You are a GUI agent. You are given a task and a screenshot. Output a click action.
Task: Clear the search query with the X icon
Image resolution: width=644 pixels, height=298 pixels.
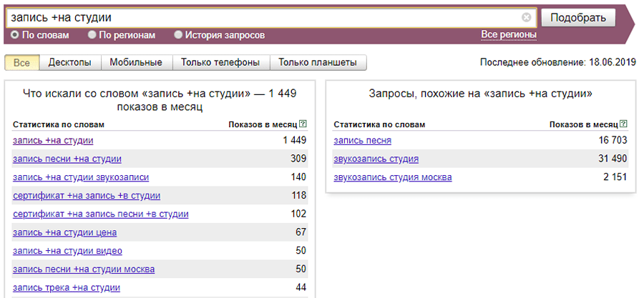527,17
